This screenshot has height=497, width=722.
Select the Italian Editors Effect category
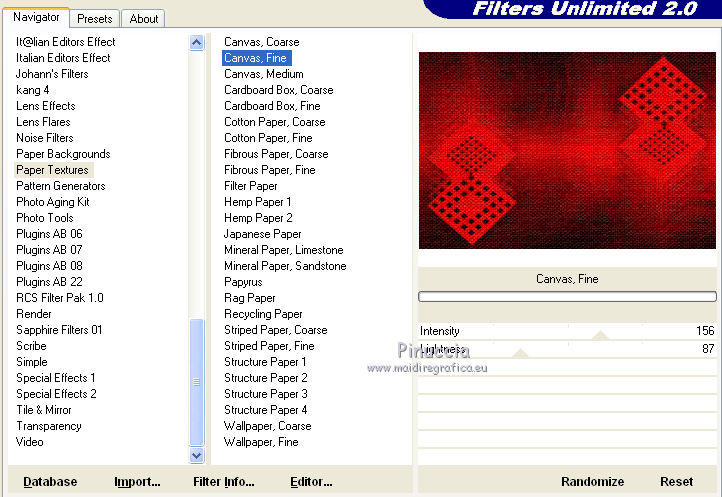point(63,58)
